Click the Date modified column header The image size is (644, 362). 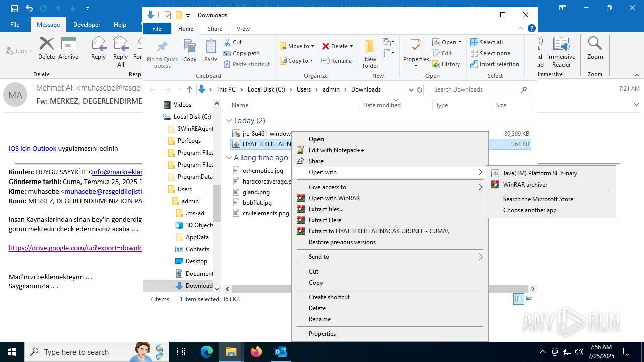click(396, 105)
